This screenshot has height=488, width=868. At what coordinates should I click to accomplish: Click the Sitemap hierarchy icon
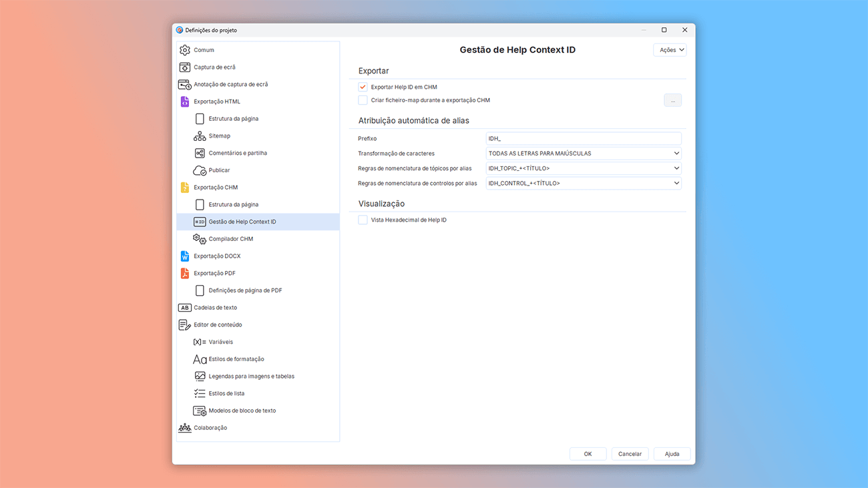tap(200, 136)
